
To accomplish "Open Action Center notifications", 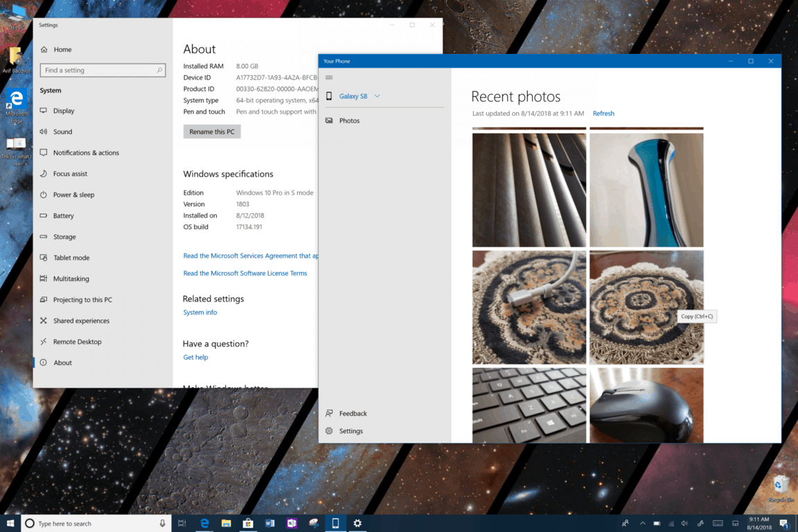I will pos(784,524).
